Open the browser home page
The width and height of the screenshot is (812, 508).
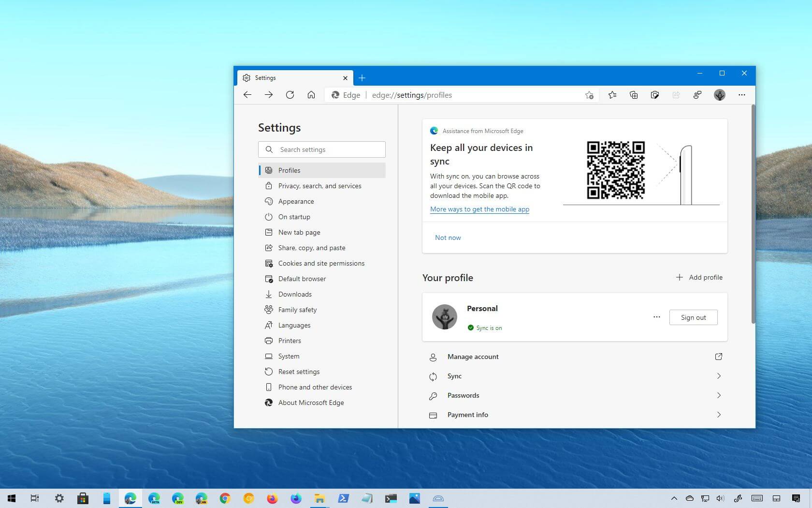pyautogui.click(x=311, y=95)
